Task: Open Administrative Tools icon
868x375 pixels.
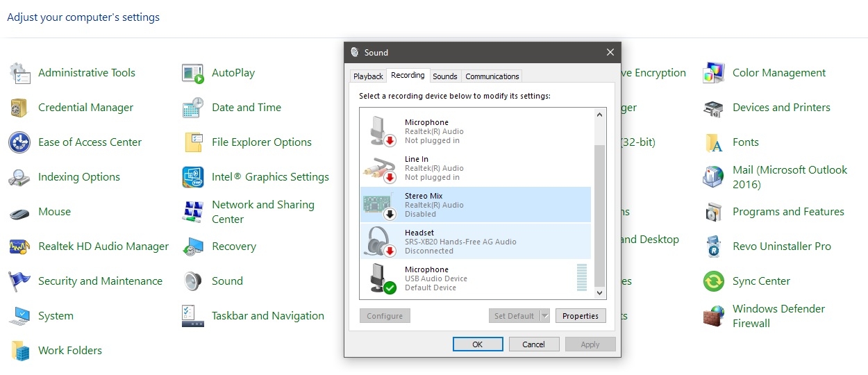Action: coord(19,73)
